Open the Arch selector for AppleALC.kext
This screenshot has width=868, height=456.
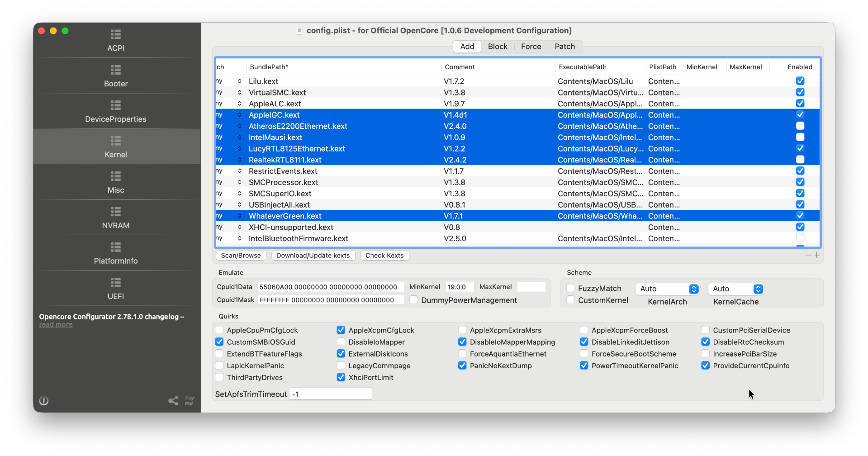(x=239, y=104)
